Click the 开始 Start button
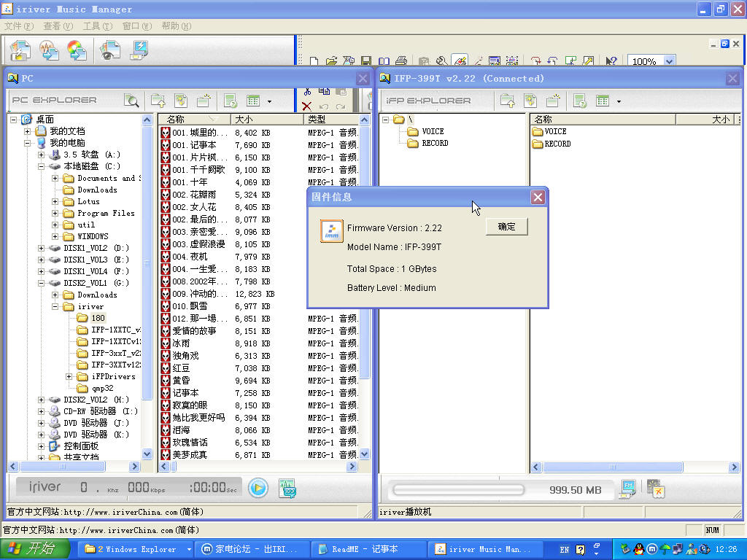This screenshot has width=747, height=560. (x=35, y=549)
